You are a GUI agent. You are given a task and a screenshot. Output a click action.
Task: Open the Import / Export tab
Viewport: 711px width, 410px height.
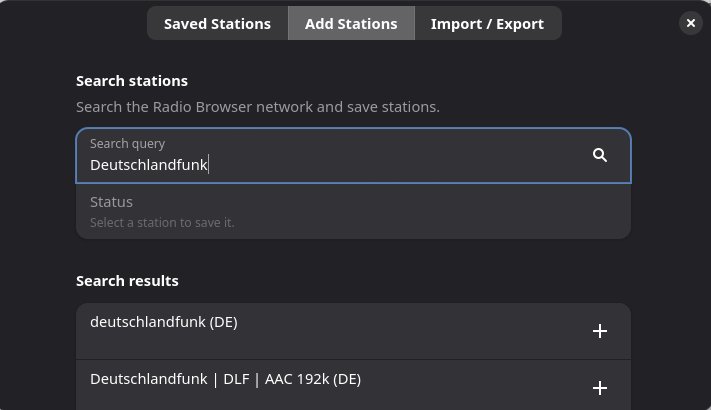[487, 23]
